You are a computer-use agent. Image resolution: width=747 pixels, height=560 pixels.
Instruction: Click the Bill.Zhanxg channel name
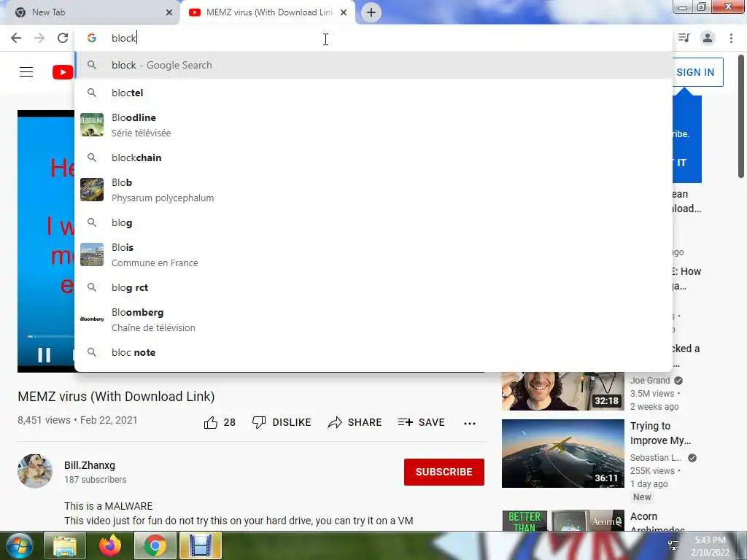[90, 465]
